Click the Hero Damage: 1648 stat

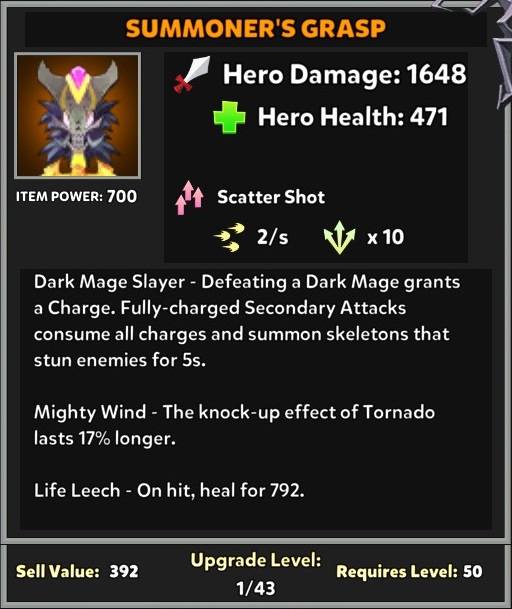(344, 74)
